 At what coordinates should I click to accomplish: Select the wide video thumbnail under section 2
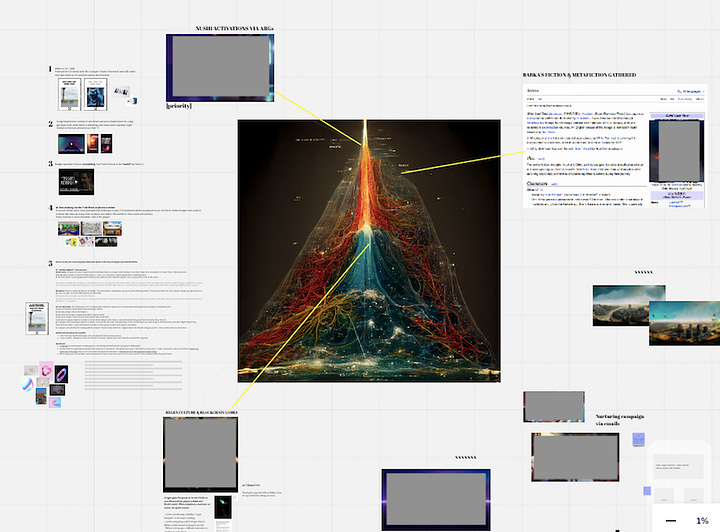(x=71, y=144)
